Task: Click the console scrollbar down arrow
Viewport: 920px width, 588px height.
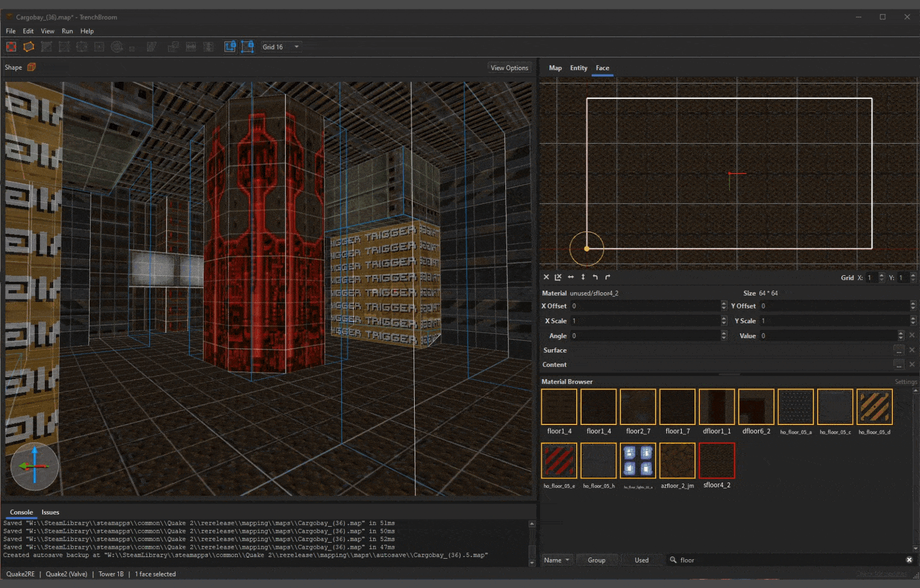Action: coord(532,563)
